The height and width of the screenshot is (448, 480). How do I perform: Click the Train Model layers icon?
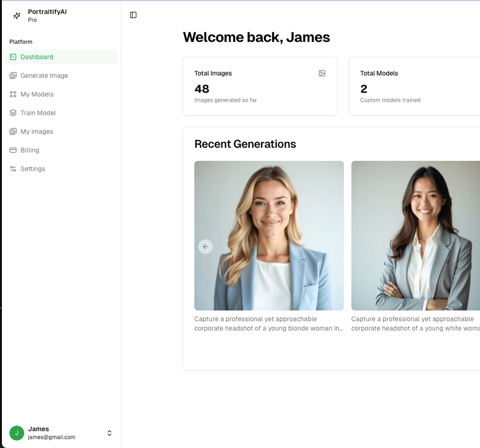pos(13,113)
